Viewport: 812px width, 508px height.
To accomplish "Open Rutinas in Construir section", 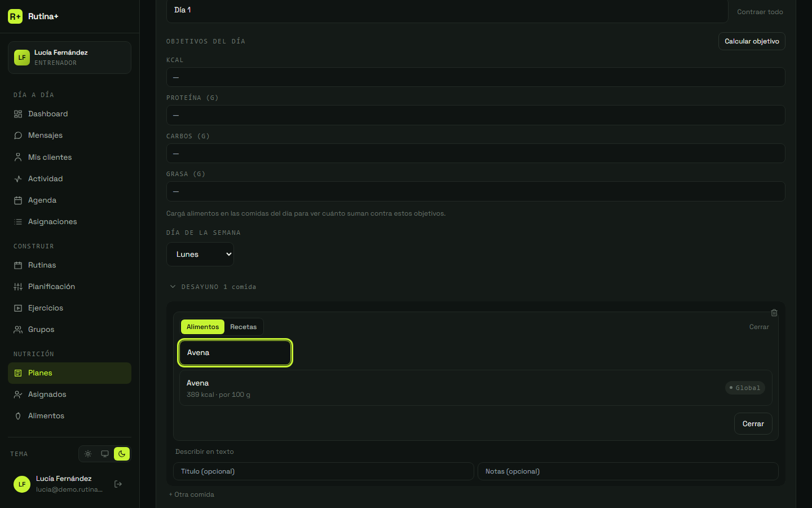I will click(x=69, y=265).
